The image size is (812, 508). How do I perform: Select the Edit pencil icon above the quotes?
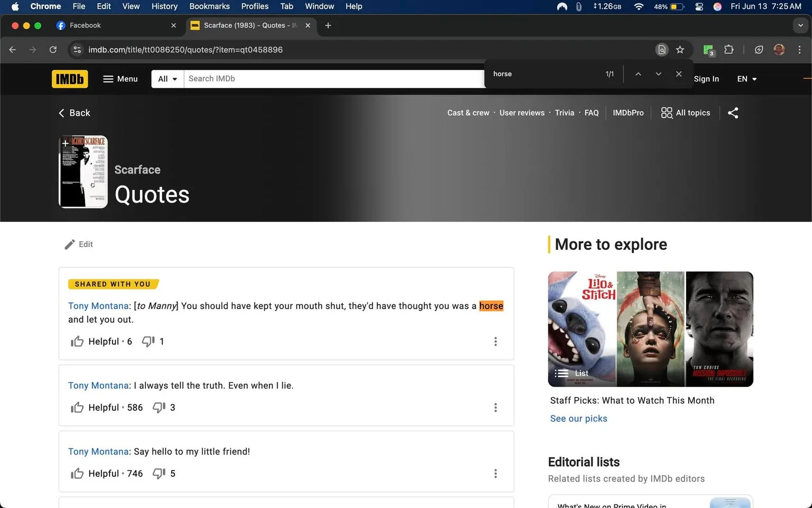pos(70,244)
